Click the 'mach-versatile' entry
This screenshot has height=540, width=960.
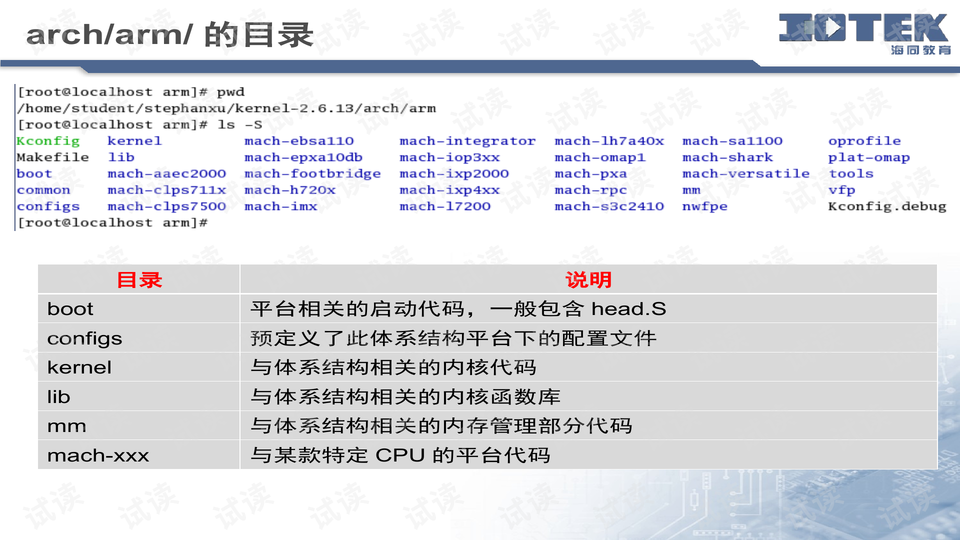click(746, 174)
